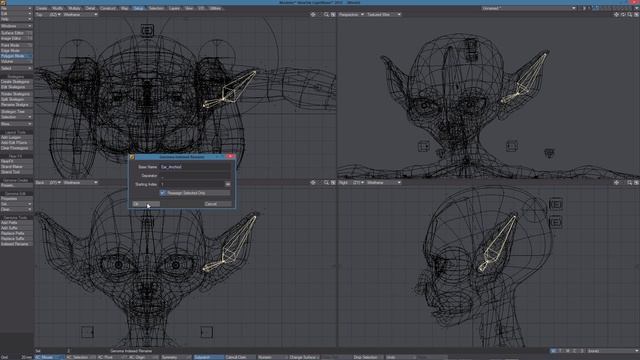640x360 pixels.
Task: Enable Volume selection mode
Action: (x=16, y=61)
